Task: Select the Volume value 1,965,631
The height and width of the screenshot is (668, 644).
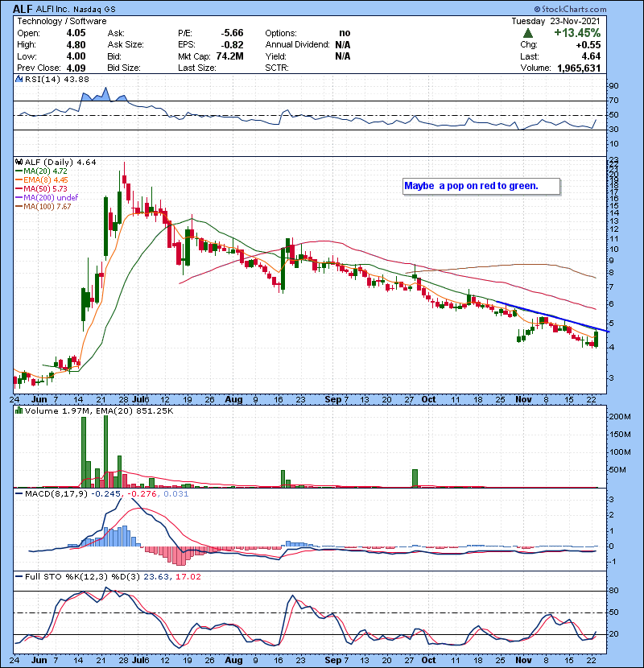Action: (579, 68)
